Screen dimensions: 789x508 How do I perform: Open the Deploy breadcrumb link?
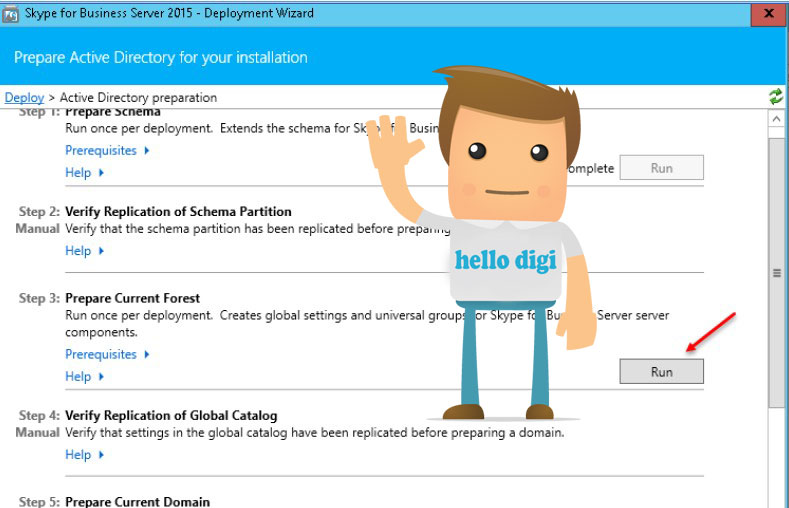[x=24, y=98]
